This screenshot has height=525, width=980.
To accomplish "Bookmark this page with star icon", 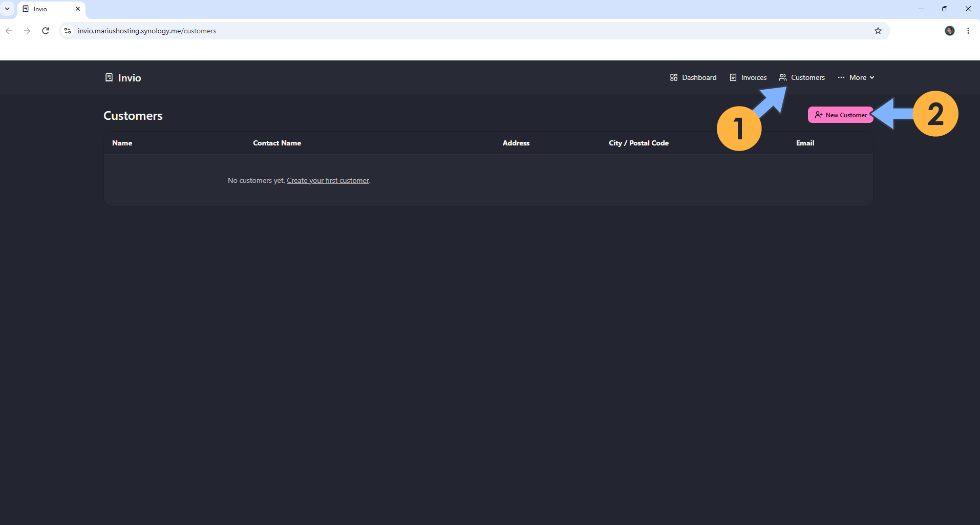I will 878,31.
